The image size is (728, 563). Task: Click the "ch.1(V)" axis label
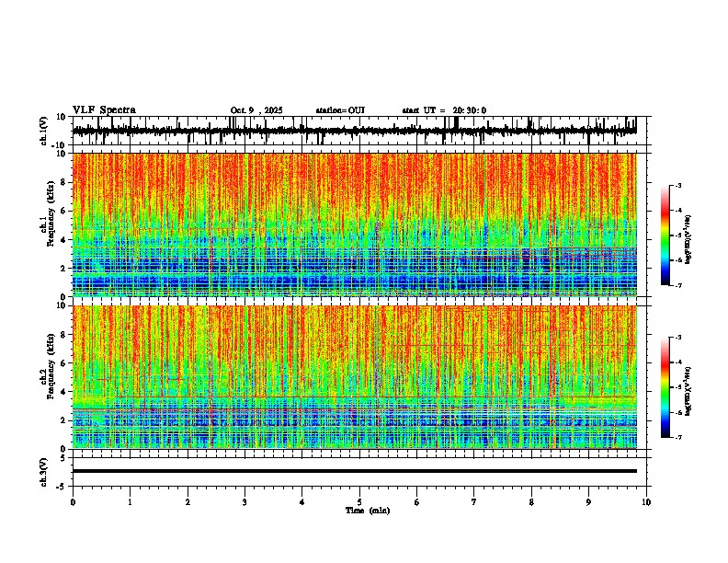click(44, 131)
